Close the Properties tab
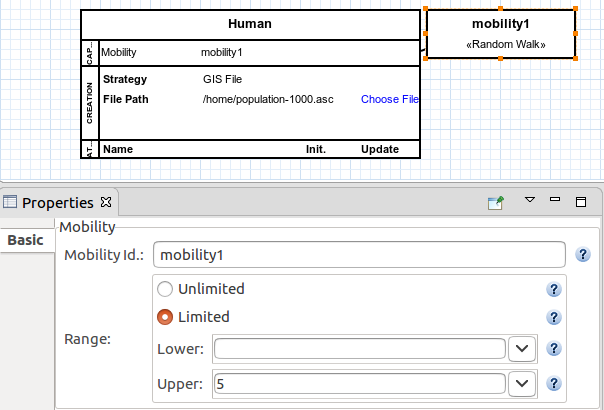This screenshot has height=410, width=604. click(106, 202)
